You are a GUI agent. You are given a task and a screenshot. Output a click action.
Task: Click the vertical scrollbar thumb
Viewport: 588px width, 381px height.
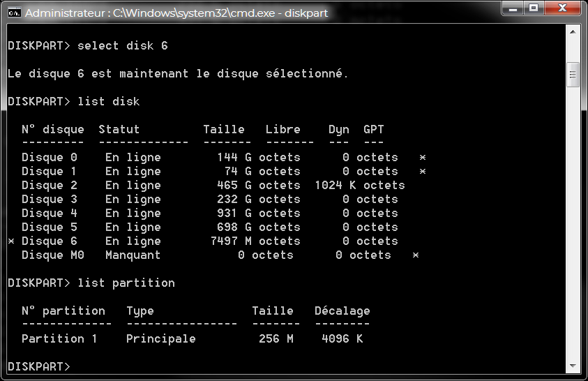pyautogui.click(x=573, y=74)
